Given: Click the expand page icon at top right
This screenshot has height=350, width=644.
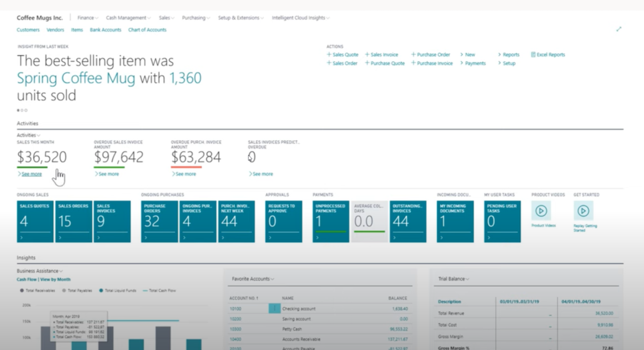Looking at the screenshot, I should point(618,29).
